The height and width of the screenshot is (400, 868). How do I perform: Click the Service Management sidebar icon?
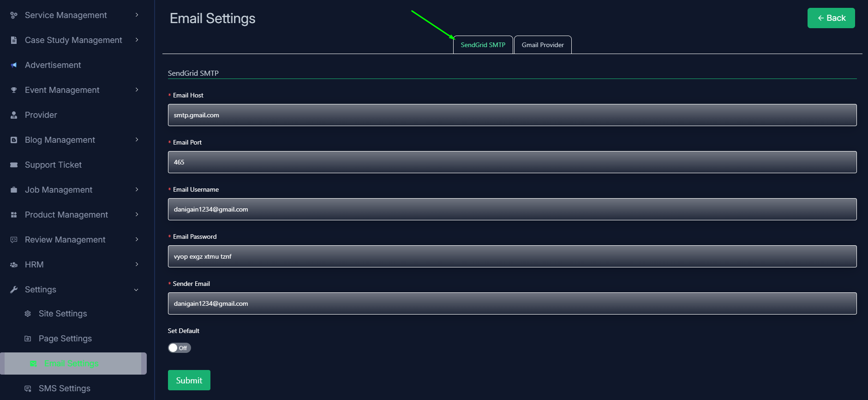(14, 15)
